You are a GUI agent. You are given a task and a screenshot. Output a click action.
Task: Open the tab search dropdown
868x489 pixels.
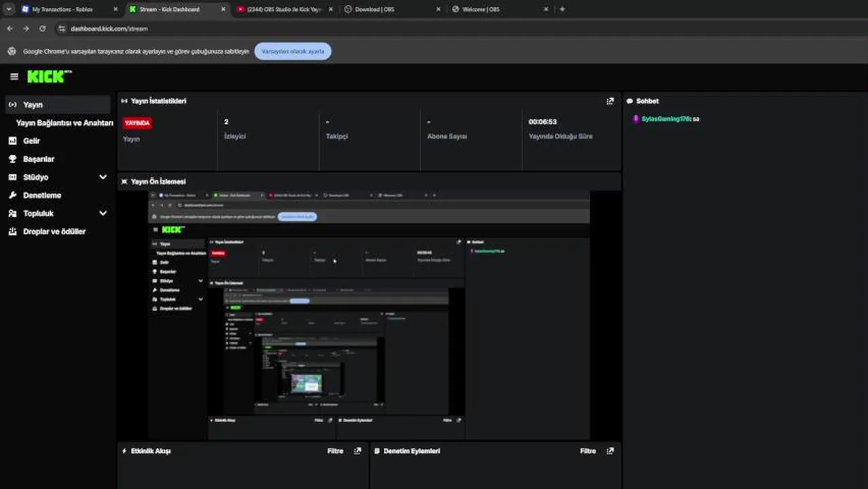[8, 10]
